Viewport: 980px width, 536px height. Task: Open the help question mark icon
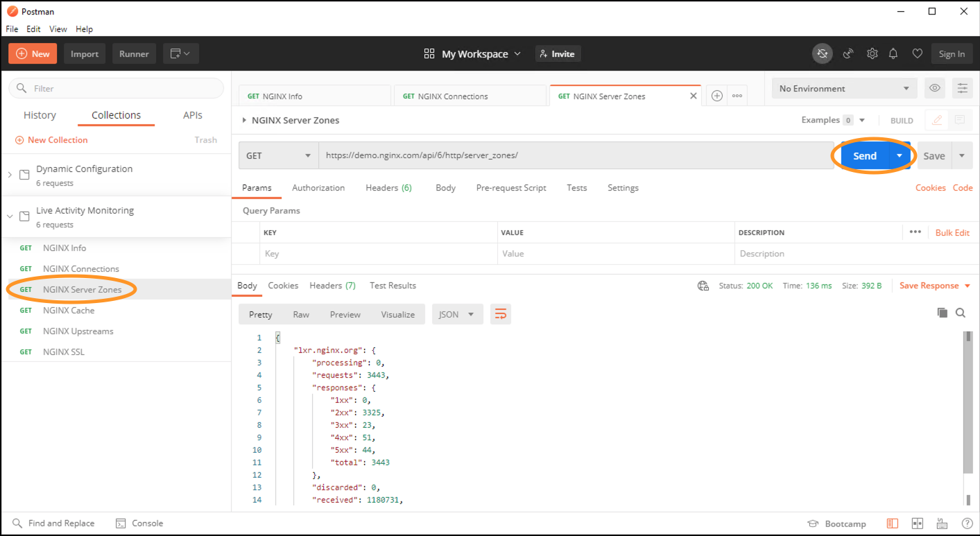[967, 524]
